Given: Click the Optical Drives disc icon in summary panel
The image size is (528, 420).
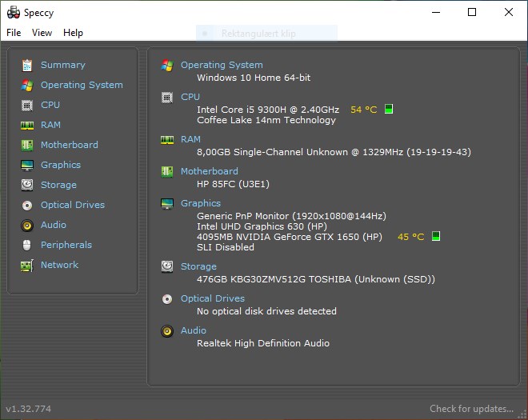Looking at the screenshot, I should 167,298.
